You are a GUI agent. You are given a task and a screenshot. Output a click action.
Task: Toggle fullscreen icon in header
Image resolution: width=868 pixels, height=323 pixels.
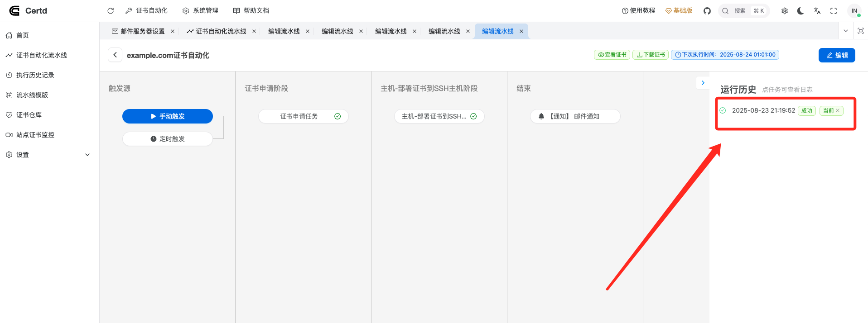834,11
